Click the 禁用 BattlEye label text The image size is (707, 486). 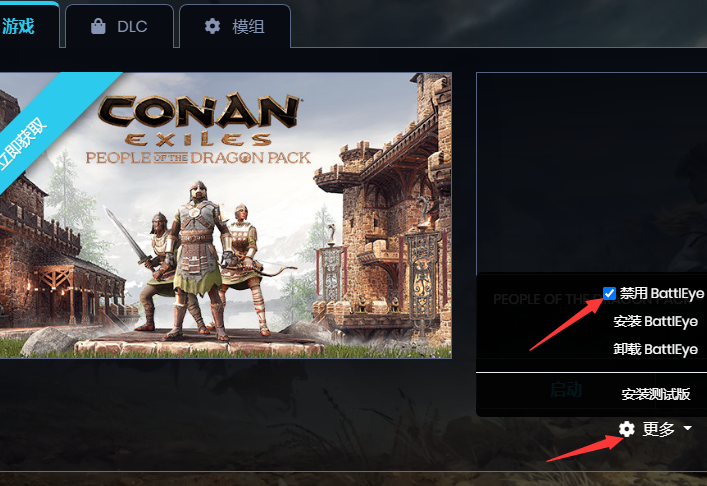point(661,293)
